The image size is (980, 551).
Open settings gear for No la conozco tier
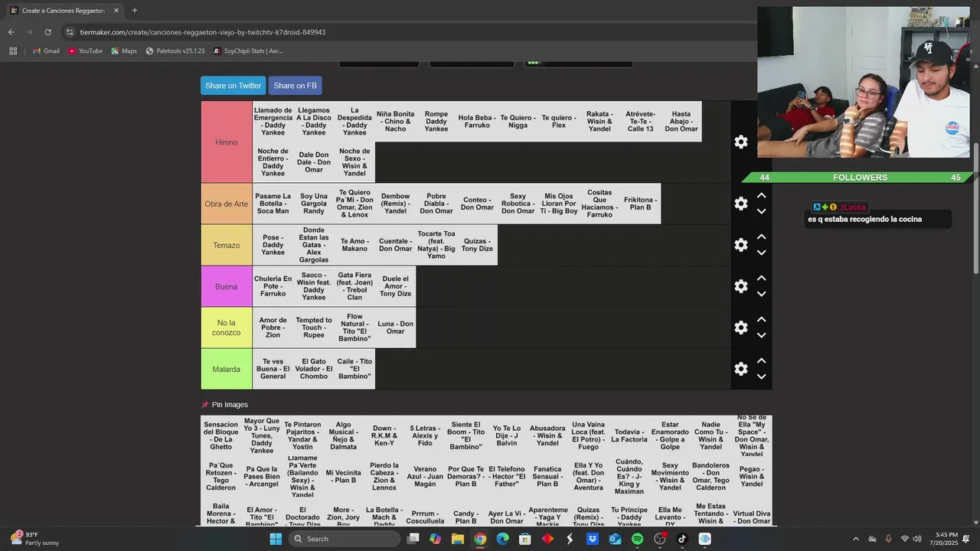[x=740, y=328]
